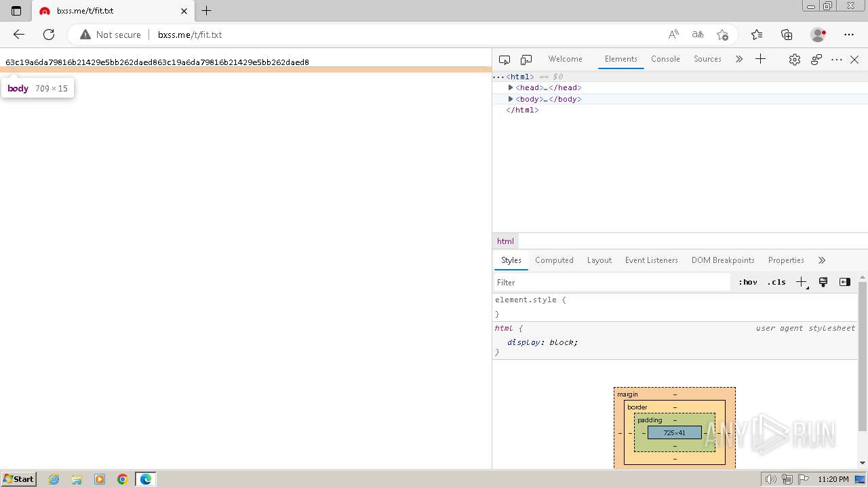Viewport: 868px width, 488px height.
Task: Open Edge settings and more menu
Action: click(849, 35)
